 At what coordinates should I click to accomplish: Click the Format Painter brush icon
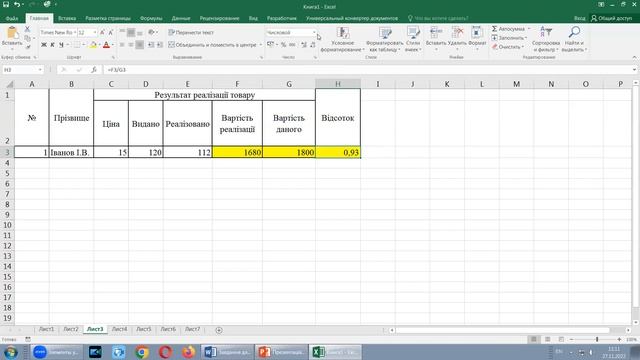[27, 47]
